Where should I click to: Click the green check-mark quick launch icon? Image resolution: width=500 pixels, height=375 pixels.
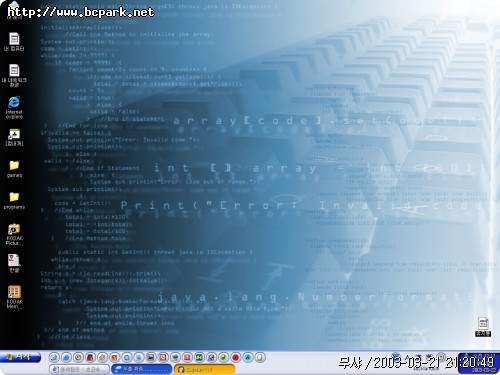[x=224, y=358]
